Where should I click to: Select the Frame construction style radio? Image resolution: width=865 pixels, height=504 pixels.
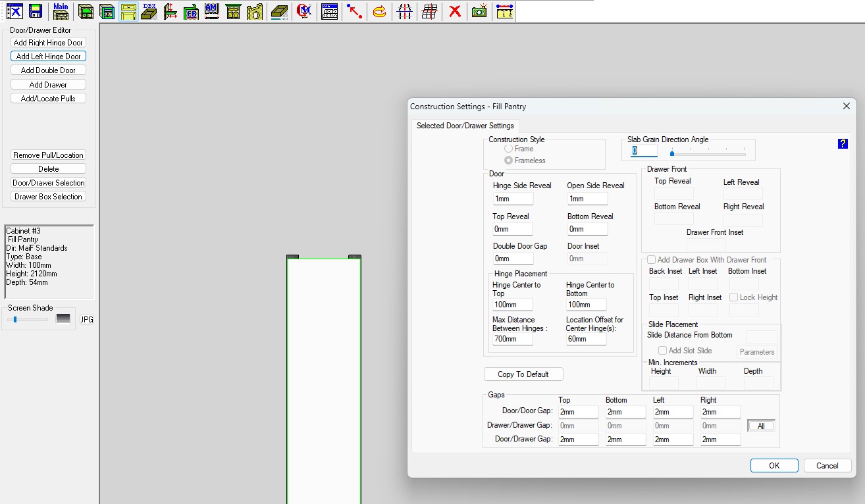click(509, 149)
